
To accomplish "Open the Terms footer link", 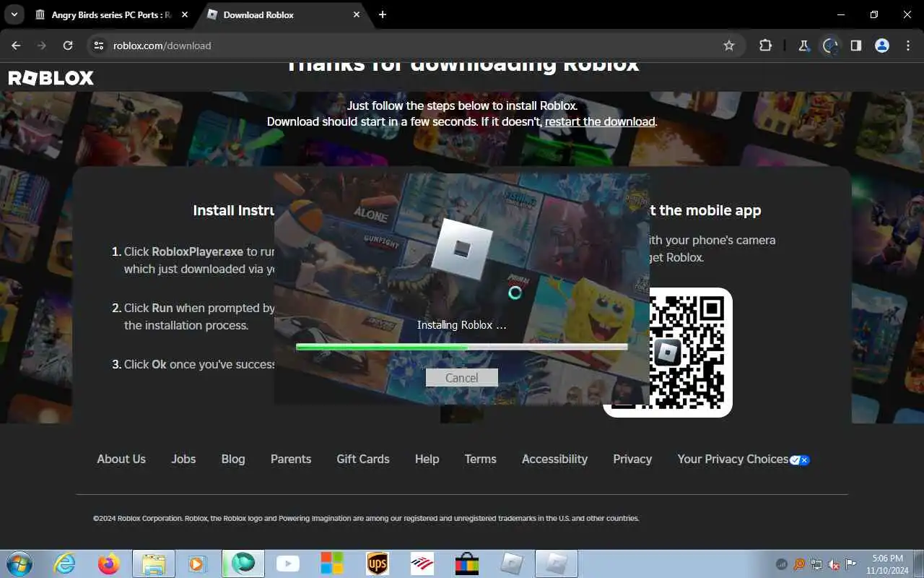I will coord(481,459).
